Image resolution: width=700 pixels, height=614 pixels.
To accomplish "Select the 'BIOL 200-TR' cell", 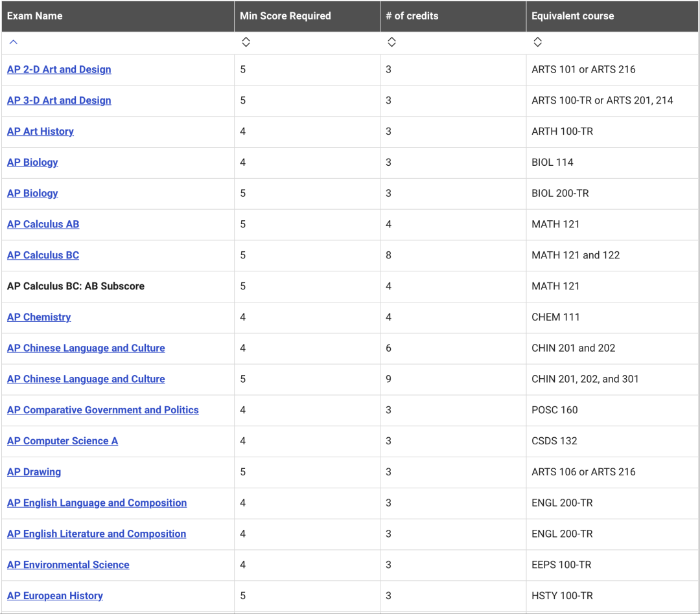I will (612, 193).
